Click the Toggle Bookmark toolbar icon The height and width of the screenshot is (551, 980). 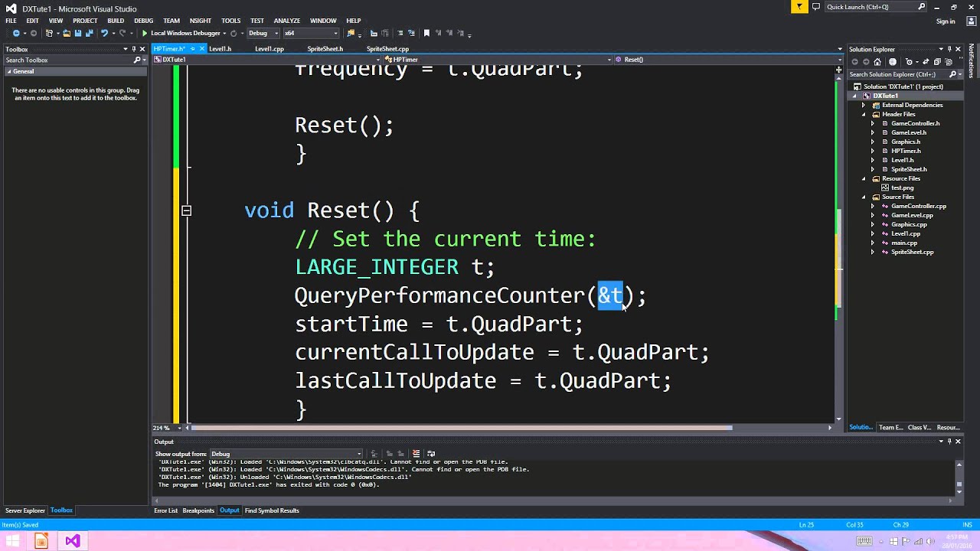tap(426, 33)
